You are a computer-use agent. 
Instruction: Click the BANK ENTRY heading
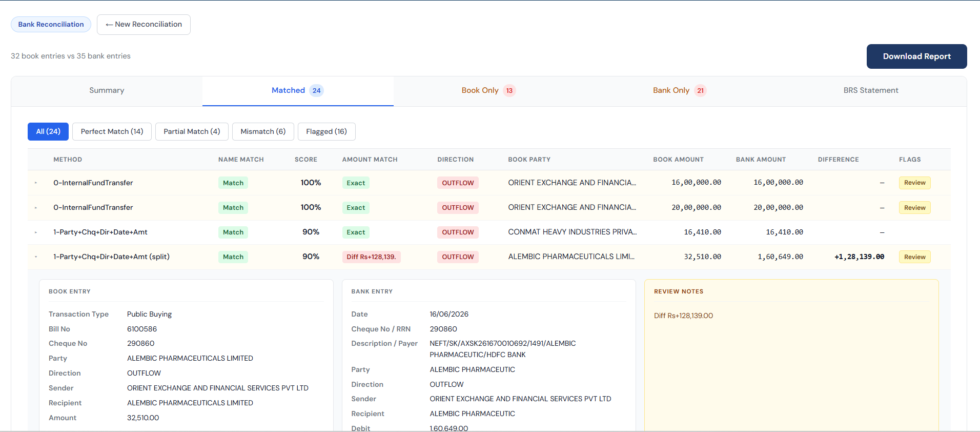tap(372, 291)
